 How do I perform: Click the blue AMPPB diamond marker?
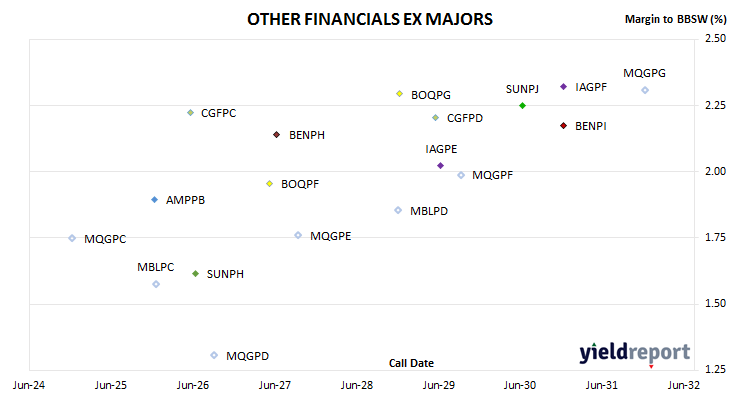(155, 200)
